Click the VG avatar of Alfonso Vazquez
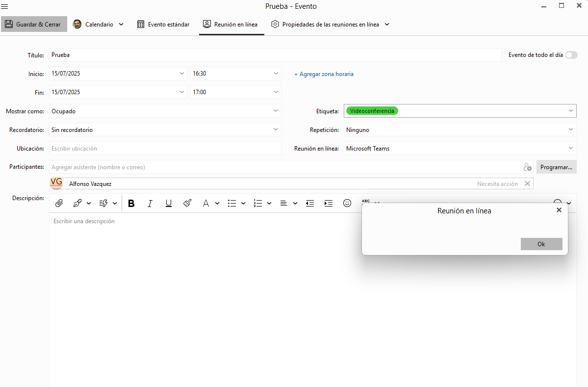This screenshot has width=588, height=387. pos(56,183)
